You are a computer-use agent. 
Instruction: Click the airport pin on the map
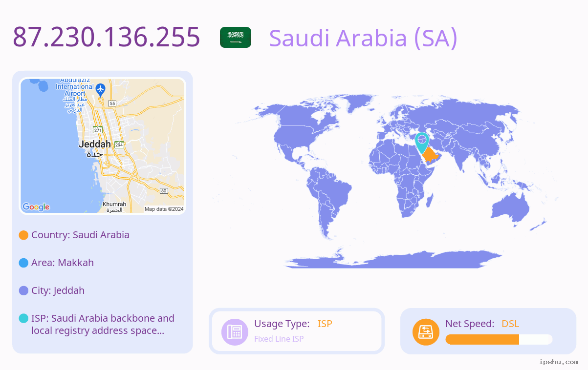click(101, 89)
